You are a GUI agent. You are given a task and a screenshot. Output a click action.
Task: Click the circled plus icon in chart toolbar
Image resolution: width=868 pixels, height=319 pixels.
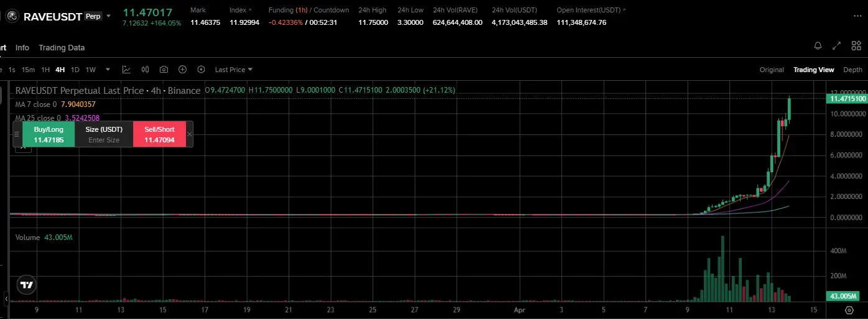182,70
